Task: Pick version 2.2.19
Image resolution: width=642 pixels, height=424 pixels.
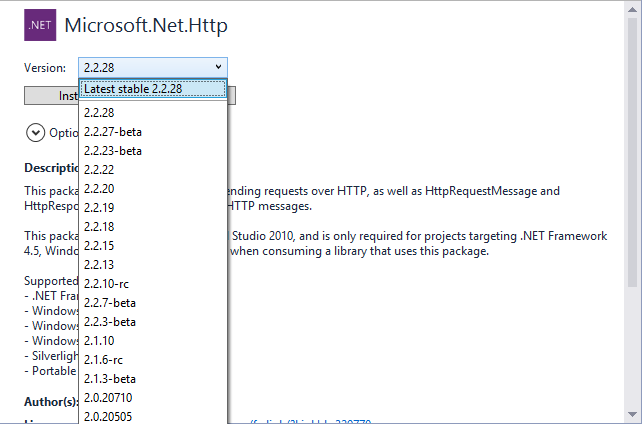Action: [x=99, y=208]
